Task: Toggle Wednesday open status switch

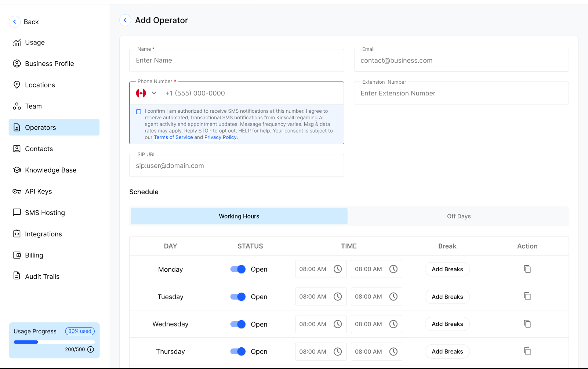Action: tap(238, 324)
